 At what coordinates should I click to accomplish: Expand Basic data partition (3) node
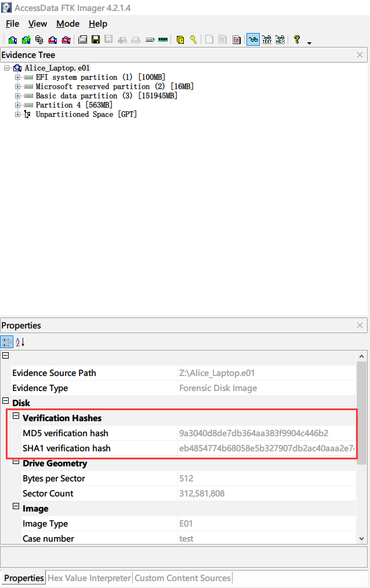pyautogui.click(x=17, y=96)
